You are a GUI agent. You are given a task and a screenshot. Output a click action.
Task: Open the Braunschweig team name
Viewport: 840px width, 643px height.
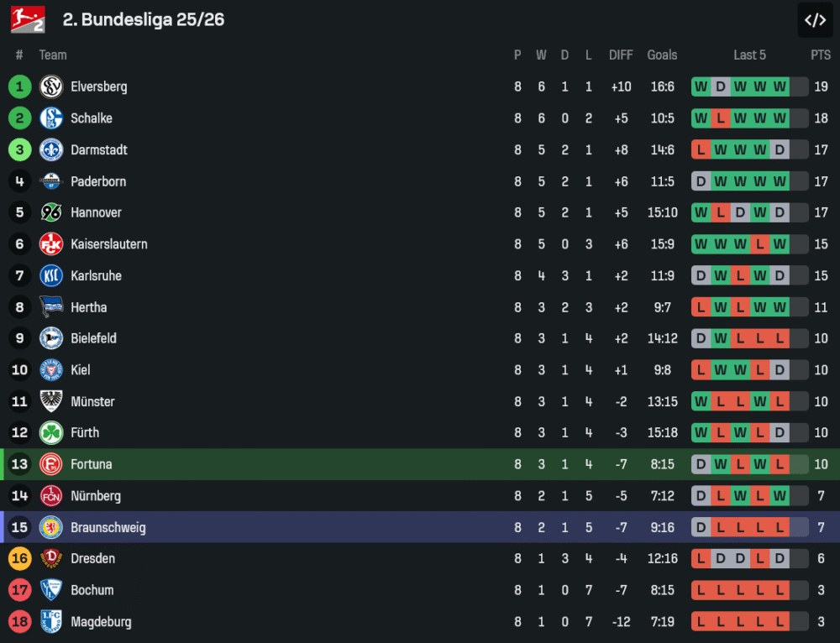(x=108, y=527)
